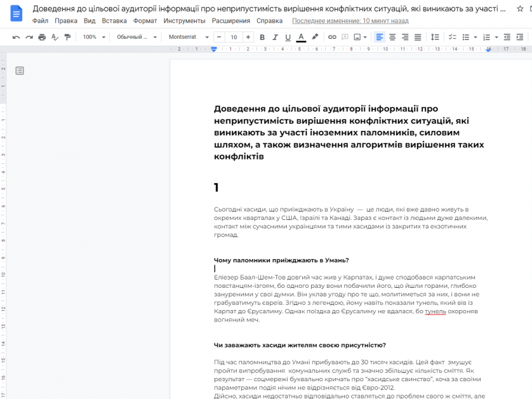Open the Montserrat font dropdown

[189, 37]
